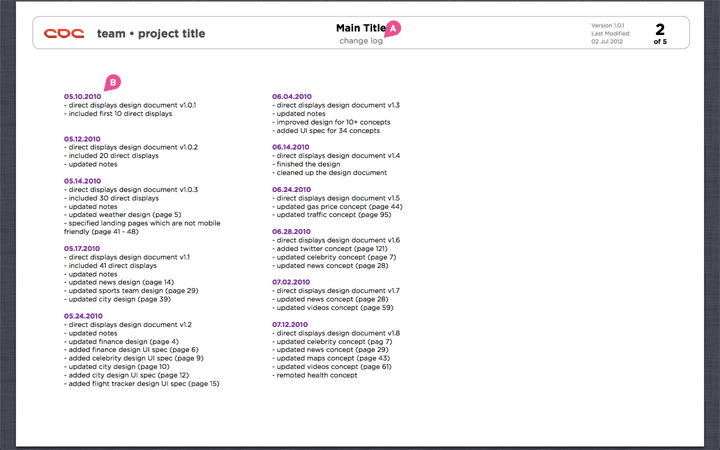
Task: Open the 05.14.2010 changelog entry heading
Action: pos(81,181)
